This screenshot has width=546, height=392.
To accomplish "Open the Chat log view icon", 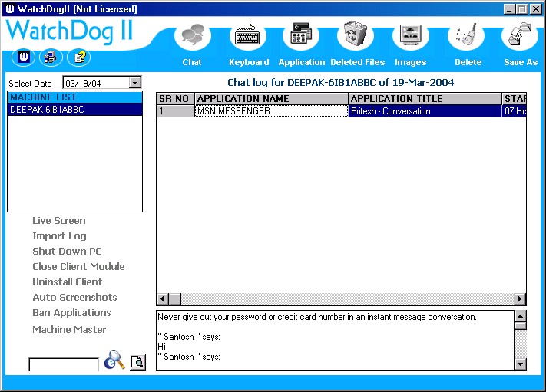I will tap(193, 35).
